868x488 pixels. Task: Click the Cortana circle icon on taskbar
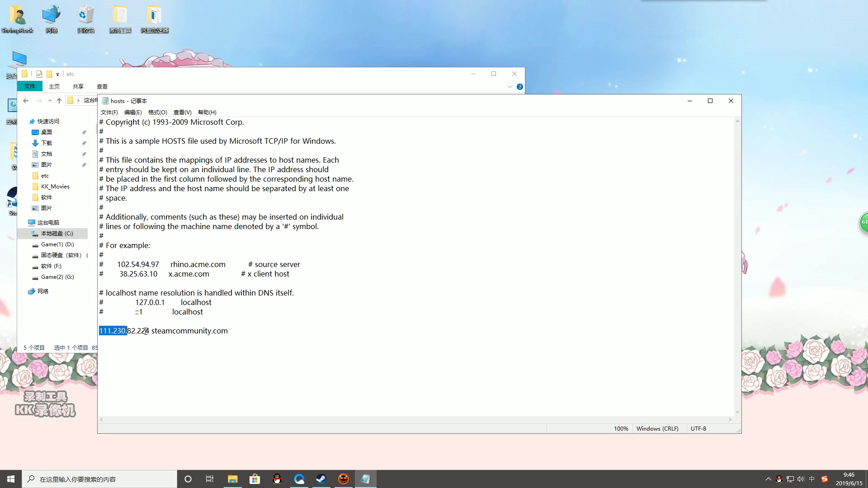click(188, 479)
